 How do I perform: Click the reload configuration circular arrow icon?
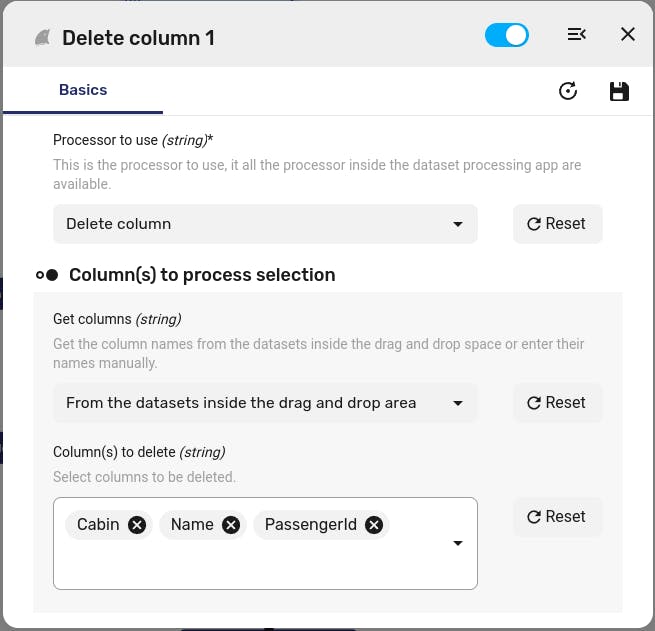click(x=568, y=91)
